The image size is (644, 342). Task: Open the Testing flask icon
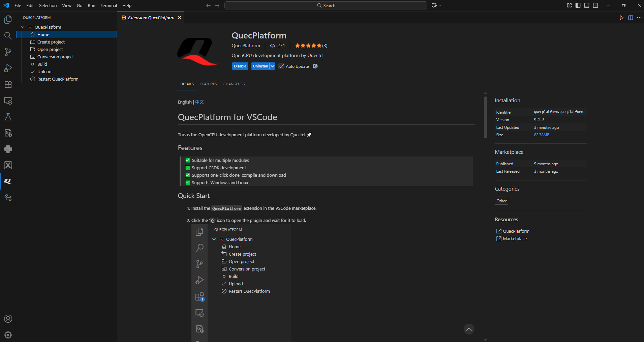[8, 117]
